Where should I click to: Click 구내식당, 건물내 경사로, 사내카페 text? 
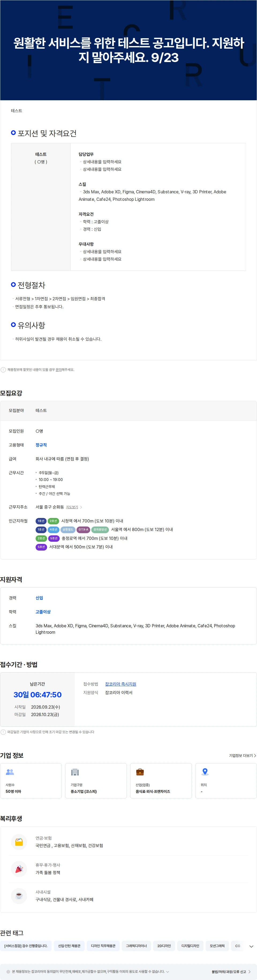point(64,900)
